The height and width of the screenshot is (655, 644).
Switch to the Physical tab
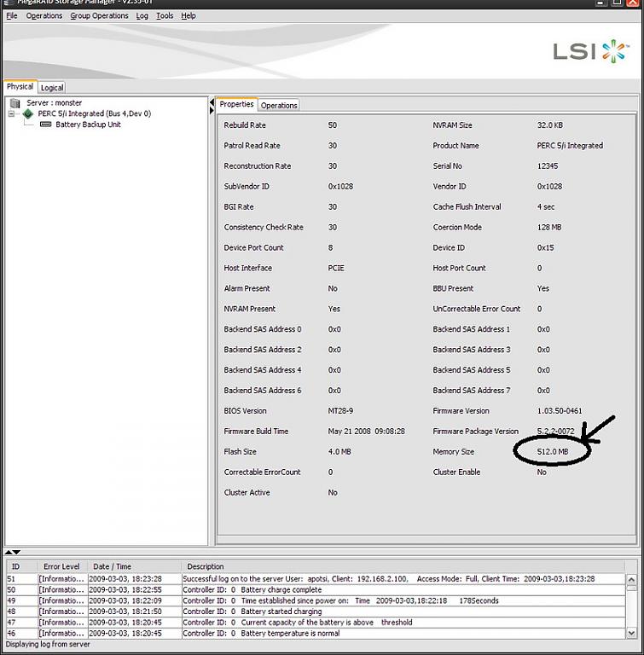20,86
